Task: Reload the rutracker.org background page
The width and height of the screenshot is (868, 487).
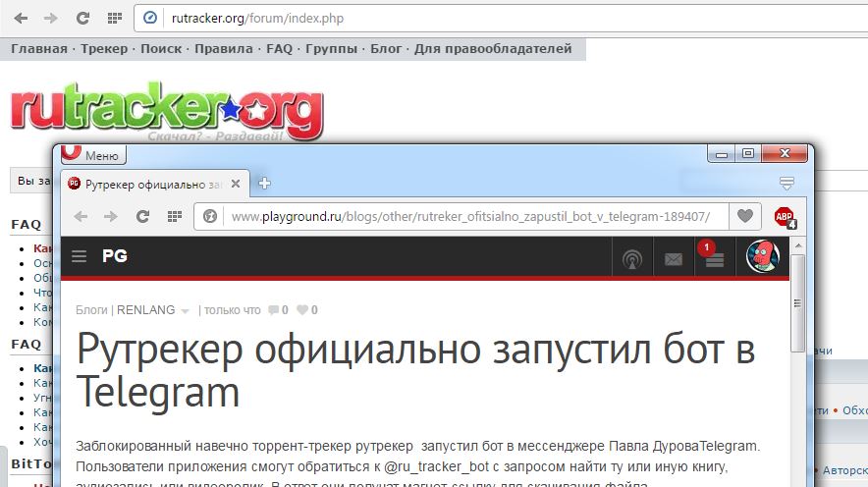Action: [83, 19]
